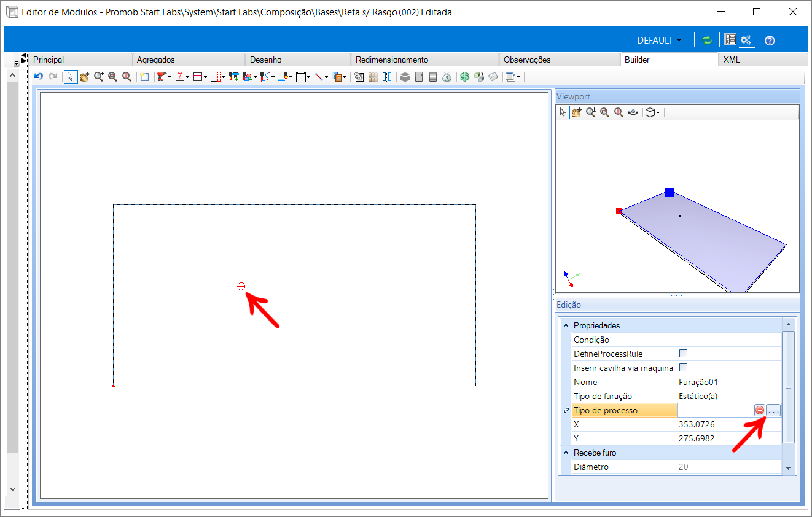The height and width of the screenshot is (517, 812).
Task: Open the XML tab
Action: point(763,60)
